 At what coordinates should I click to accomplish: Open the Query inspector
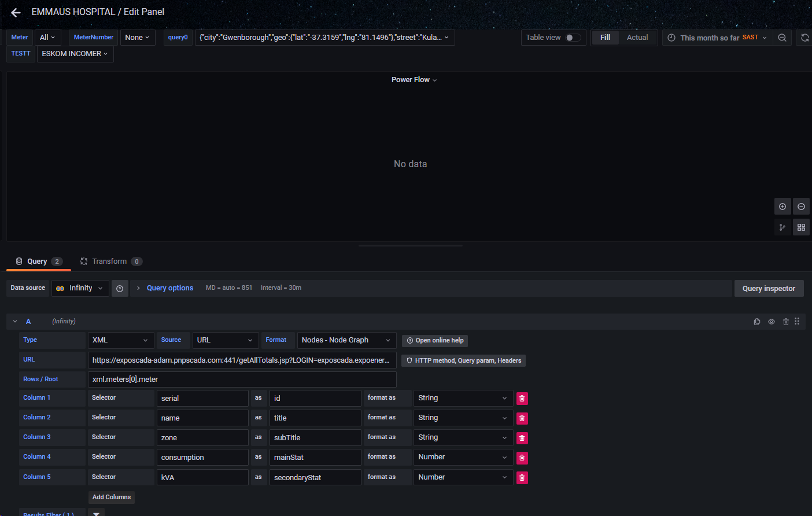pyautogui.click(x=769, y=288)
